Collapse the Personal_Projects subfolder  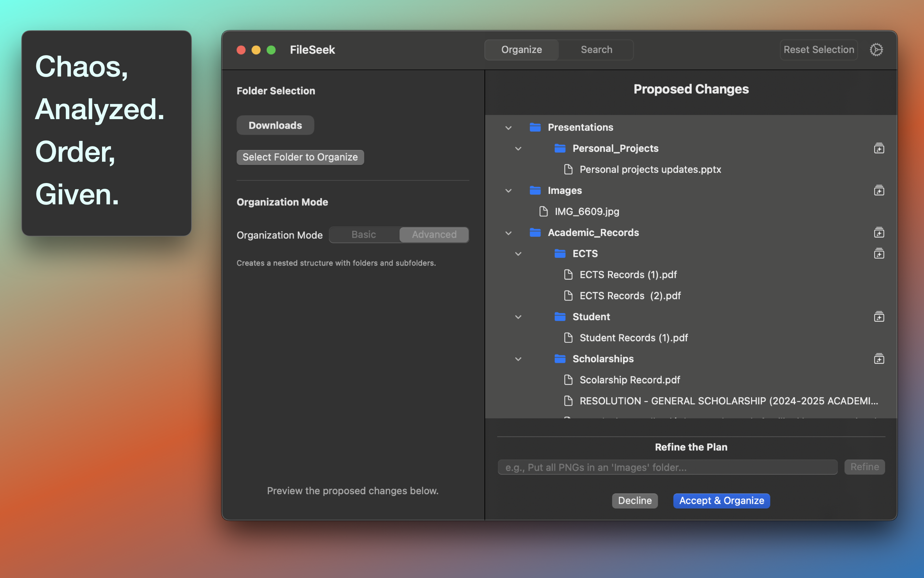click(518, 149)
